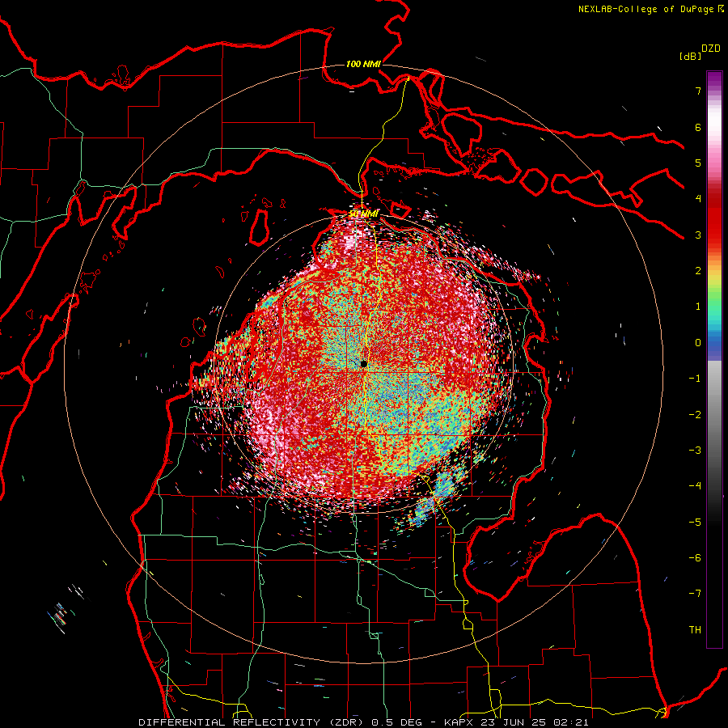Click the -3 dB value on the scale

point(695,451)
